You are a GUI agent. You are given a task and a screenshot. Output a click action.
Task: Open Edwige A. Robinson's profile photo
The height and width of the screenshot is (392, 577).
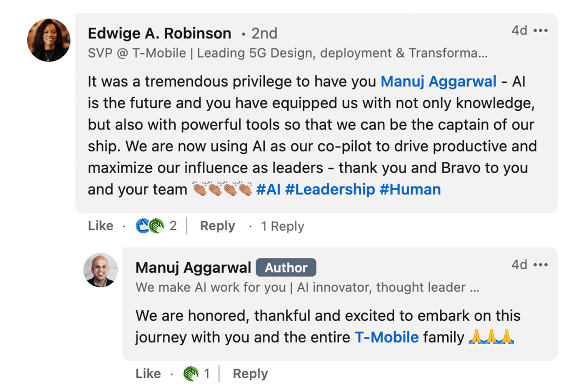[x=48, y=40]
